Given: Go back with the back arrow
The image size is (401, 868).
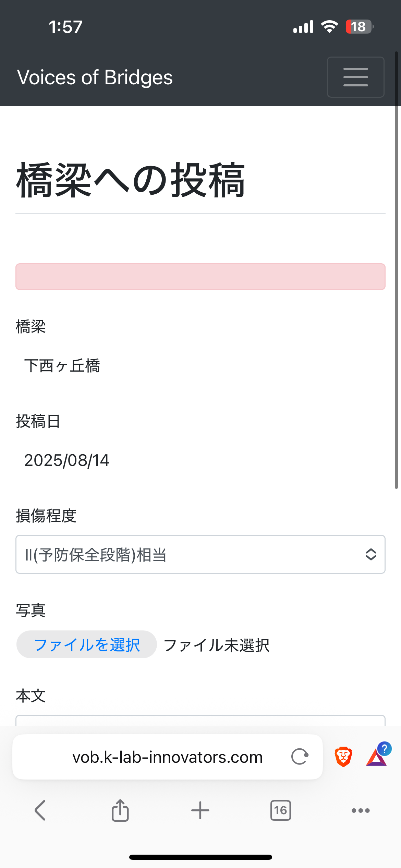Looking at the screenshot, I should (x=40, y=810).
